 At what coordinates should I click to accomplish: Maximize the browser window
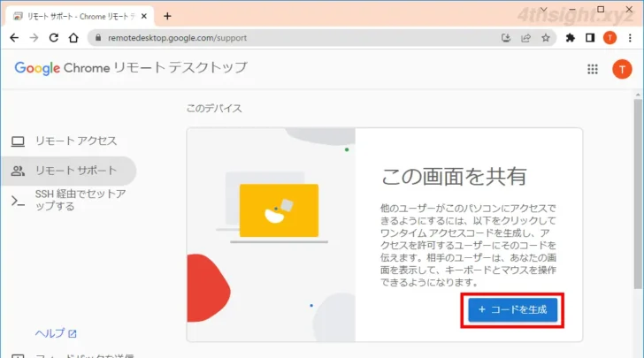coord(601,9)
